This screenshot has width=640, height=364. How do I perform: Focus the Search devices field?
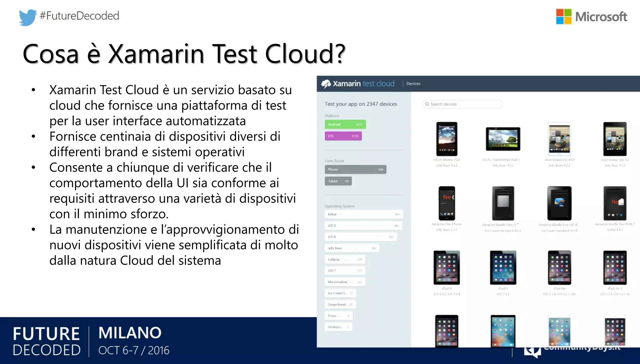(x=462, y=104)
